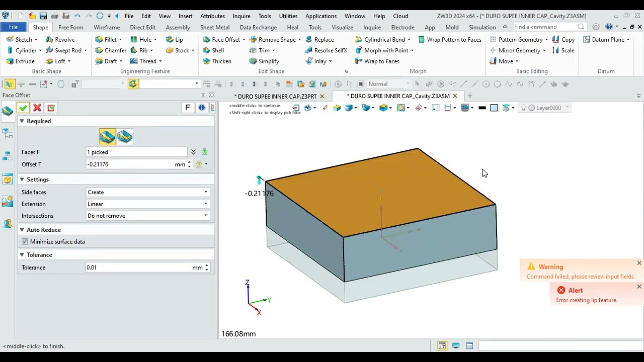Confirm Face Offset with green checkmark
This screenshot has width=644, height=362.
pyautogui.click(x=23, y=108)
